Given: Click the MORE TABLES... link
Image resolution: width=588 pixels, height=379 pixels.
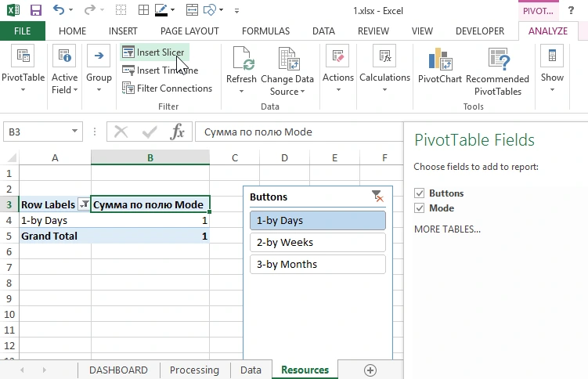Looking at the screenshot, I should (x=447, y=229).
